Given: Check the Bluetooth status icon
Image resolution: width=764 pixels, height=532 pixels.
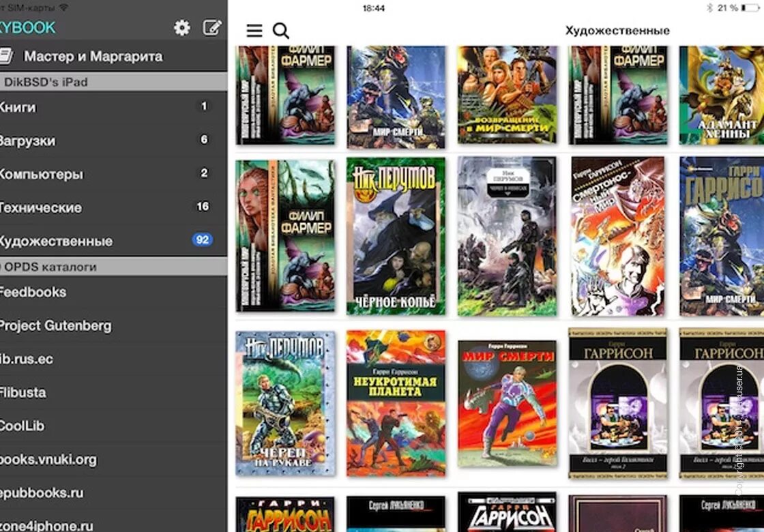Looking at the screenshot, I should [x=709, y=8].
